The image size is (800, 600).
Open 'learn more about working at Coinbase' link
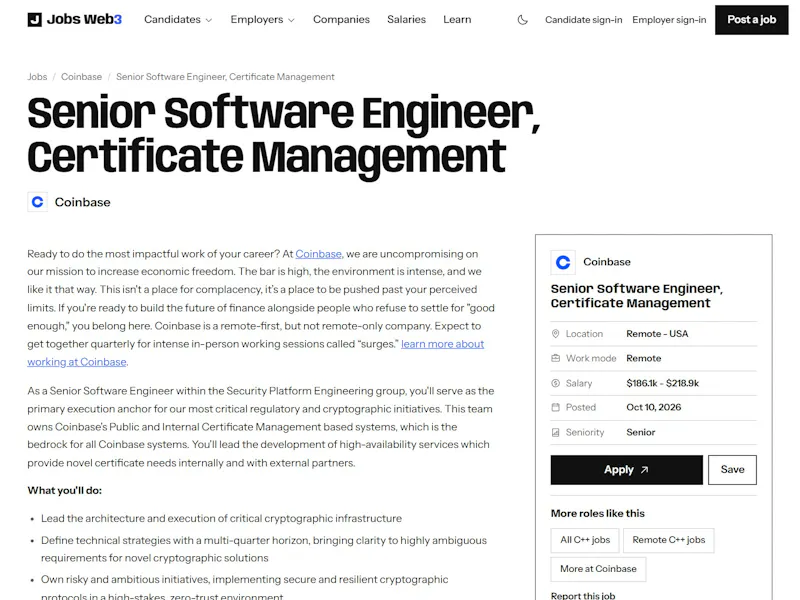point(442,344)
